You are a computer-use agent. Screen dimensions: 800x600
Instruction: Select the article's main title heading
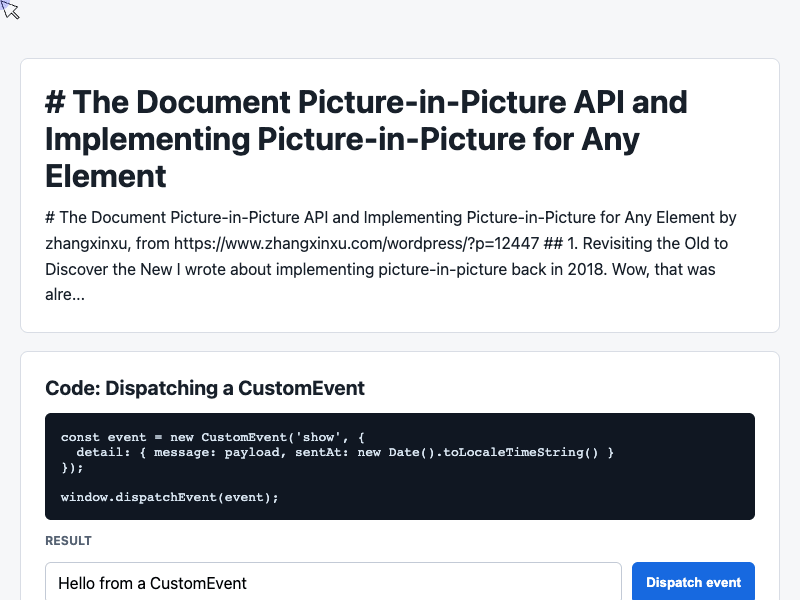(x=366, y=139)
